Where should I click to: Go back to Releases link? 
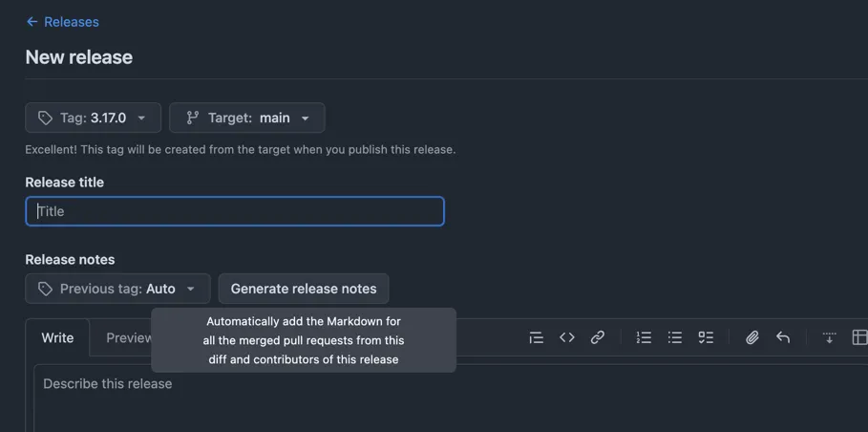tap(63, 22)
